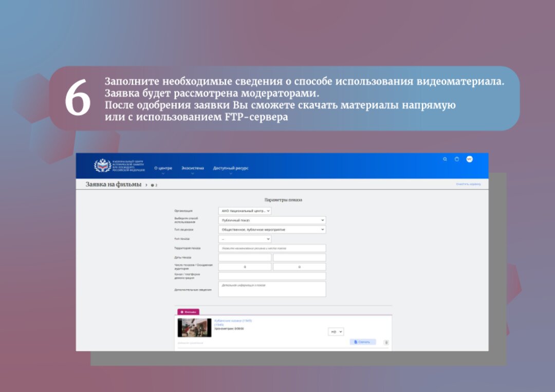
Task: Open the license type dropdown
Action: click(x=272, y=230)
